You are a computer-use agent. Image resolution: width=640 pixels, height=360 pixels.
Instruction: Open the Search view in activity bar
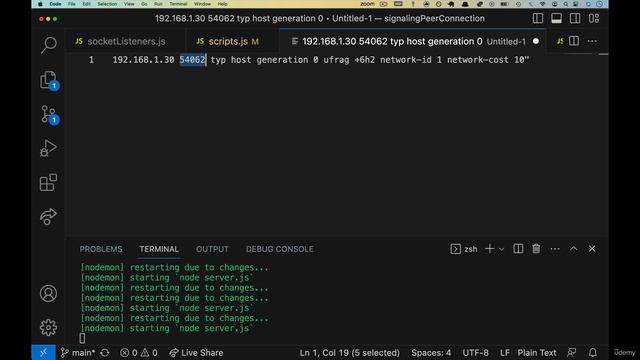click(49, 45)
